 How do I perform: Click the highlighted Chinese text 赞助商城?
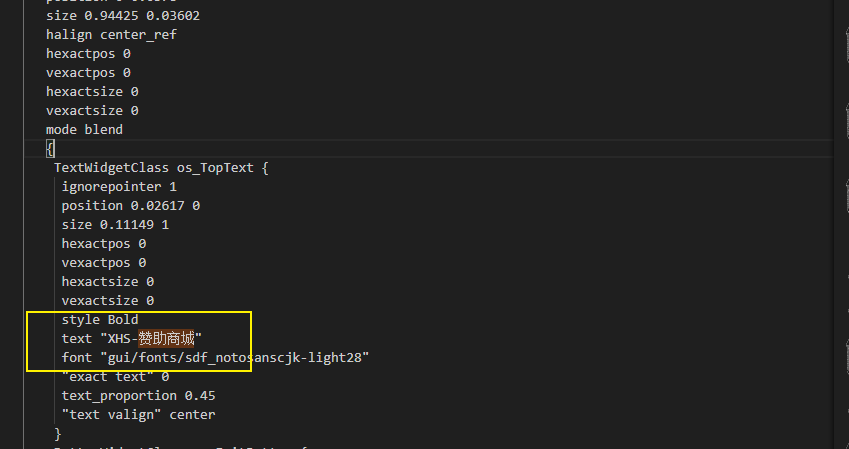click(x=166, y=339)
